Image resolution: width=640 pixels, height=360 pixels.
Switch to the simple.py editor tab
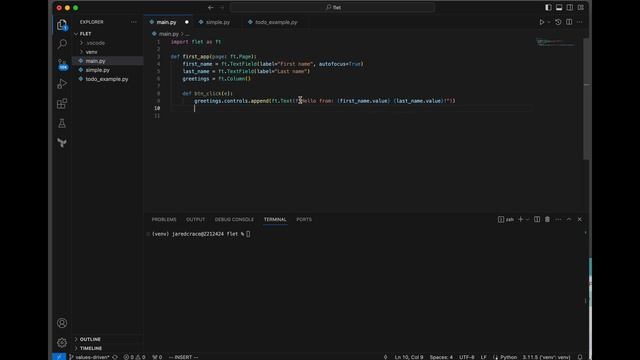pos(218,22)
